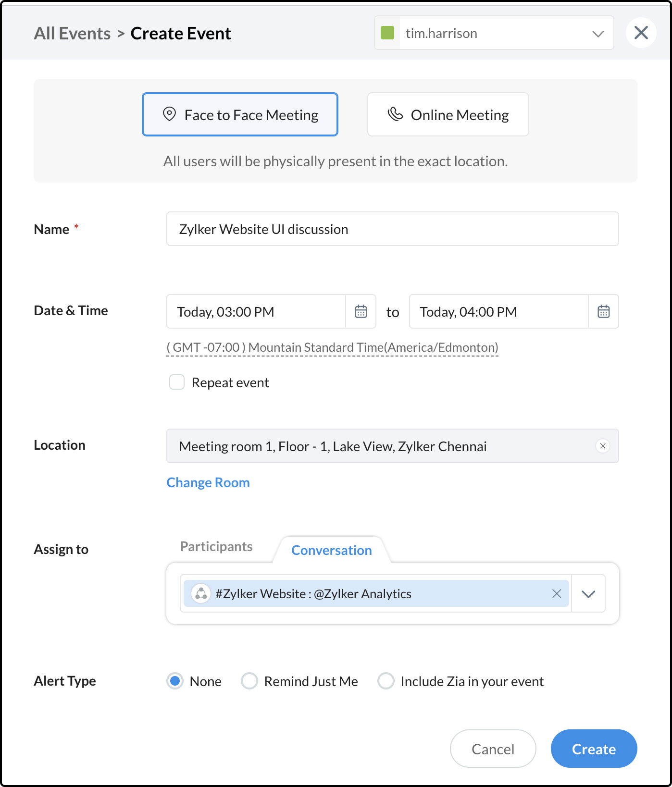Click the location pin icon on Face to Face Meeting

(169, 114)
